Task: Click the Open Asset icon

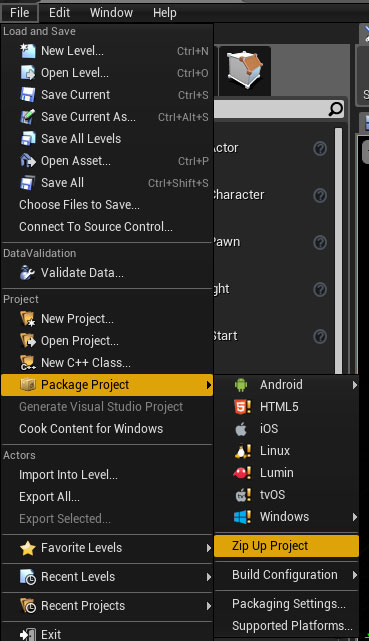Action: tap(28, 161)
